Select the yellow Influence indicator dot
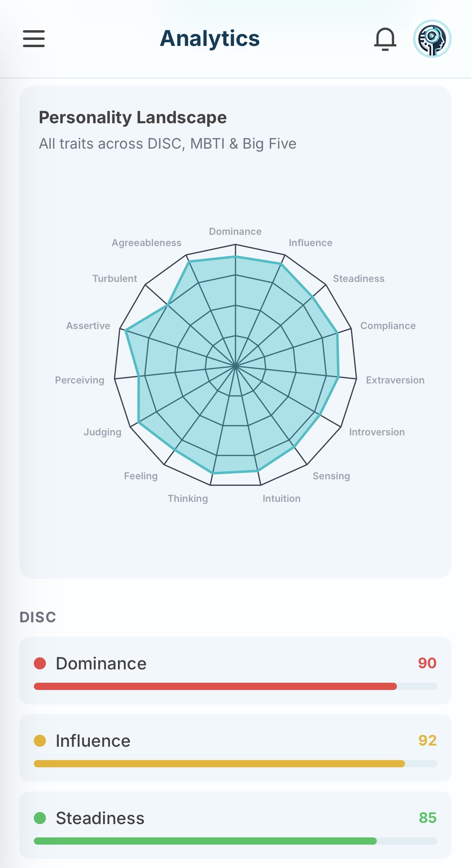The image size is (471, 868). (39, 740)
